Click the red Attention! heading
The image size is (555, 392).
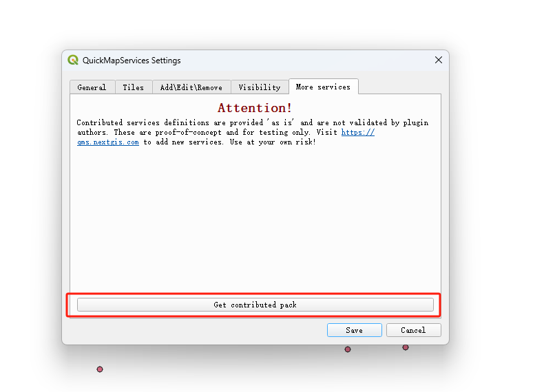[x=255, y=108]
